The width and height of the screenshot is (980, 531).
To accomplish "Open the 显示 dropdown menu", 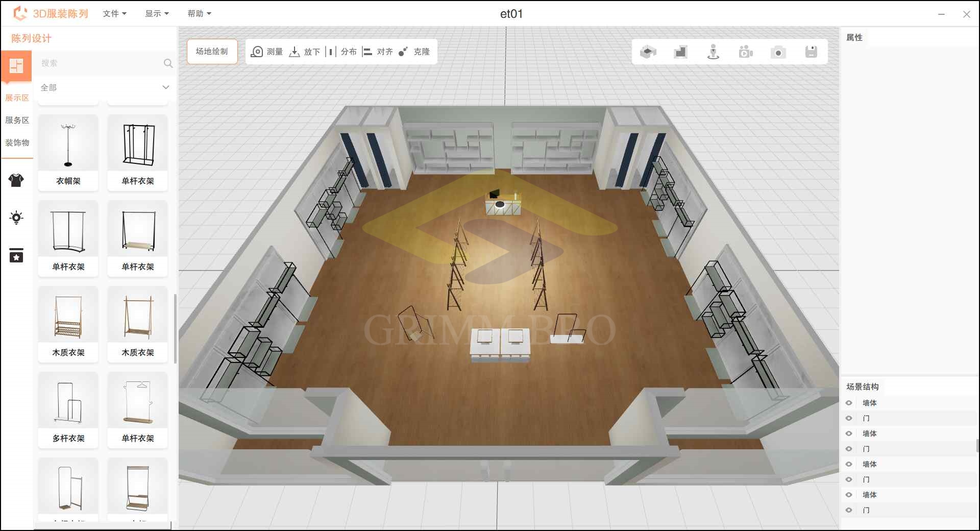I will pyautogui.click(x=157, y=14).
